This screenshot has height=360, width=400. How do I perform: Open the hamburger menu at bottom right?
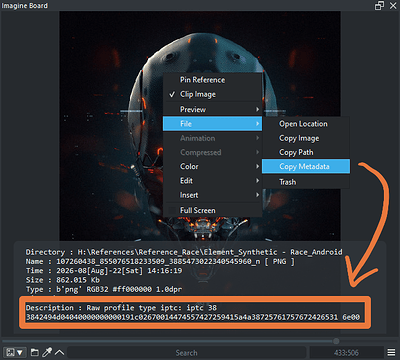(x=391, y=352)
